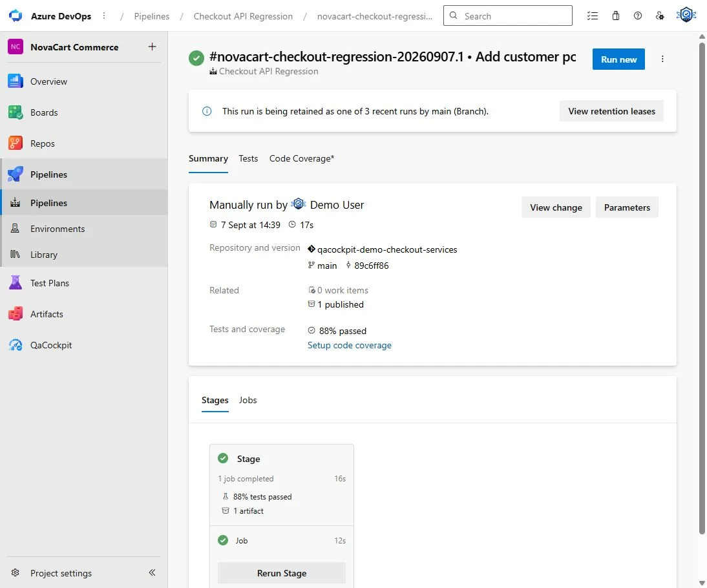707x588 pixels.
Task: Click 88% passed tests link
Action: [343, 331]
